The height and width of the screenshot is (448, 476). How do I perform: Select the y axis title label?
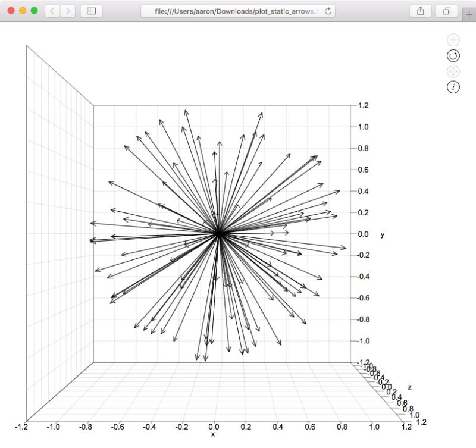[383, 234]
